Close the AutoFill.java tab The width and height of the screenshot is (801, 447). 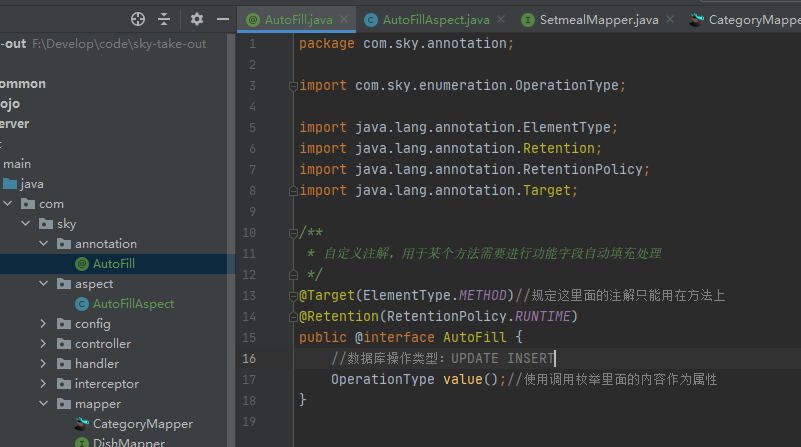(x=345, y=19)
